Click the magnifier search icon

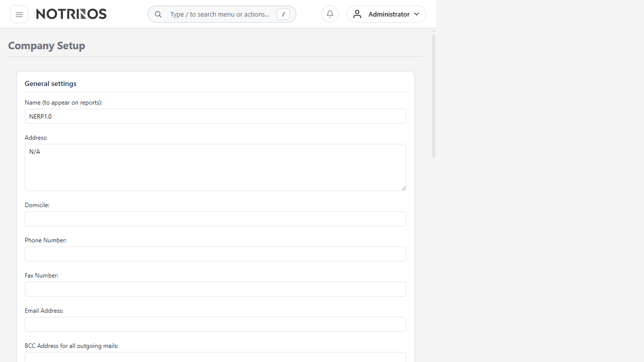(x=158, y=15)
